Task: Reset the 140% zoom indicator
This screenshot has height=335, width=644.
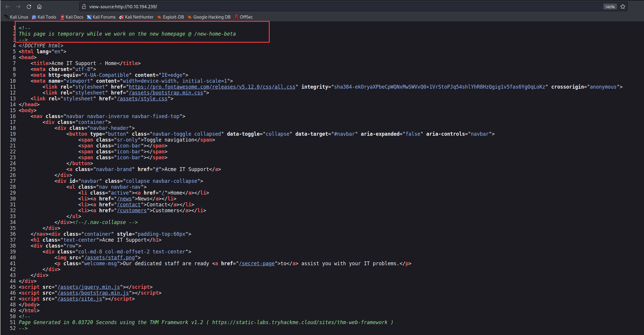Action: (610, 7)
